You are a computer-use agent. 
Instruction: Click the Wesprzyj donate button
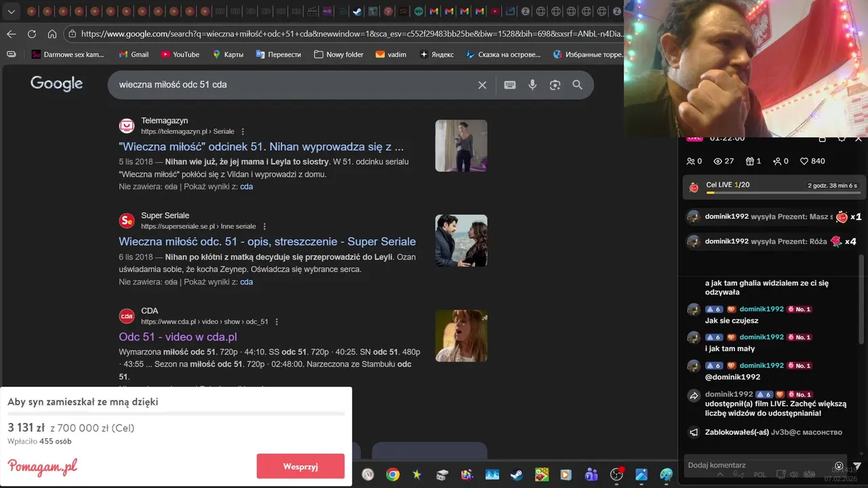pos(300,466)
